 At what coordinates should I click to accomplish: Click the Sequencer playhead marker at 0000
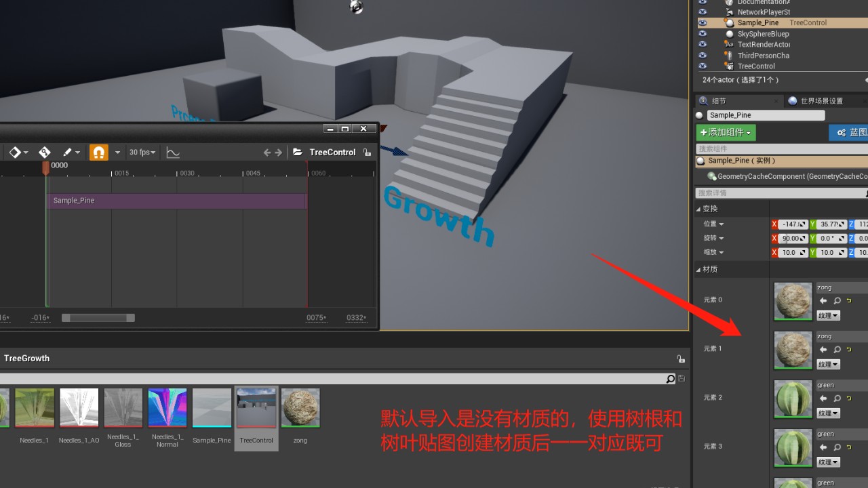(46, 167)
